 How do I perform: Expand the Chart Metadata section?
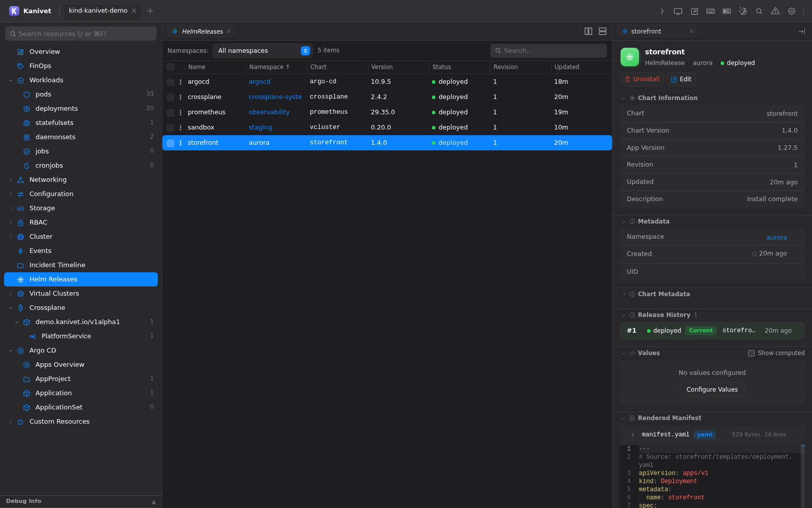pos(624,294)
